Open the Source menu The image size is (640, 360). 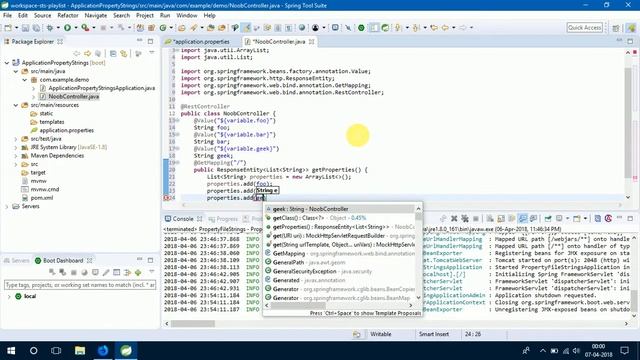(42, 16)
